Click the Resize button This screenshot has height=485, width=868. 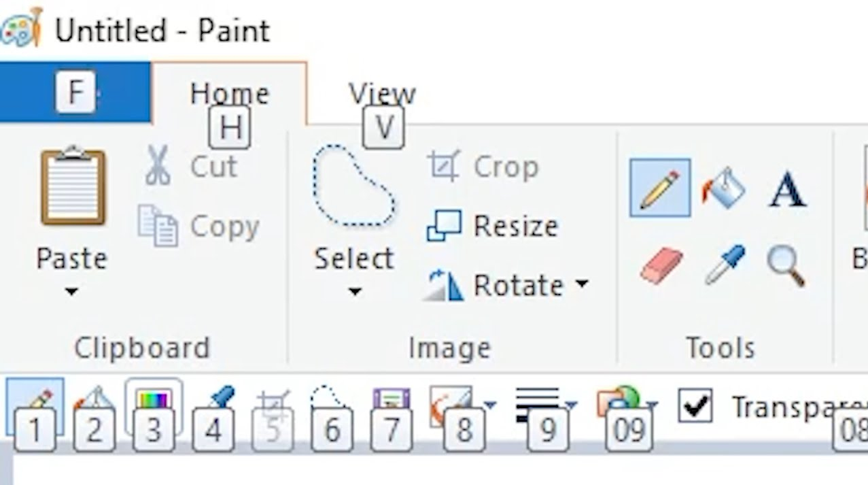[493, 226]
